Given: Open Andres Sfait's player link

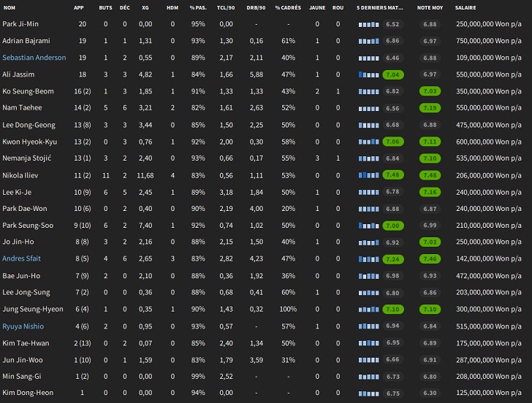Looking at the screenshot, I should (x=22, y=259).
